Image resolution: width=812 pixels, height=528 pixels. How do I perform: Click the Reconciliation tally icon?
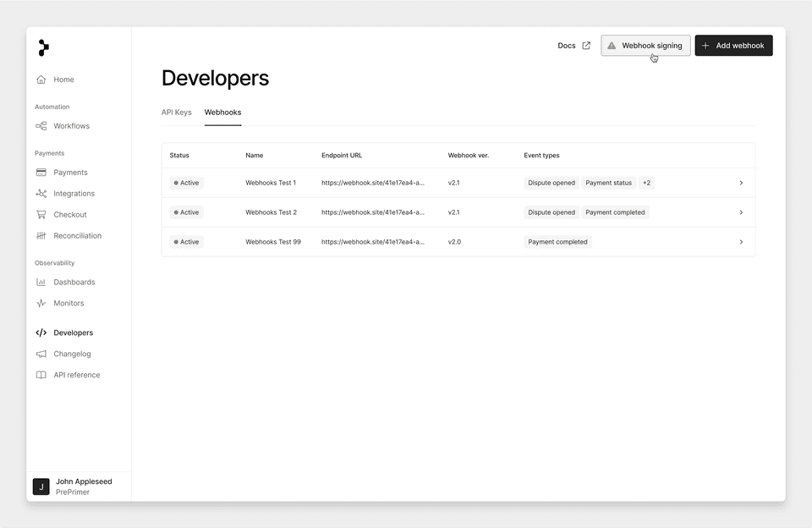point(41,236)
